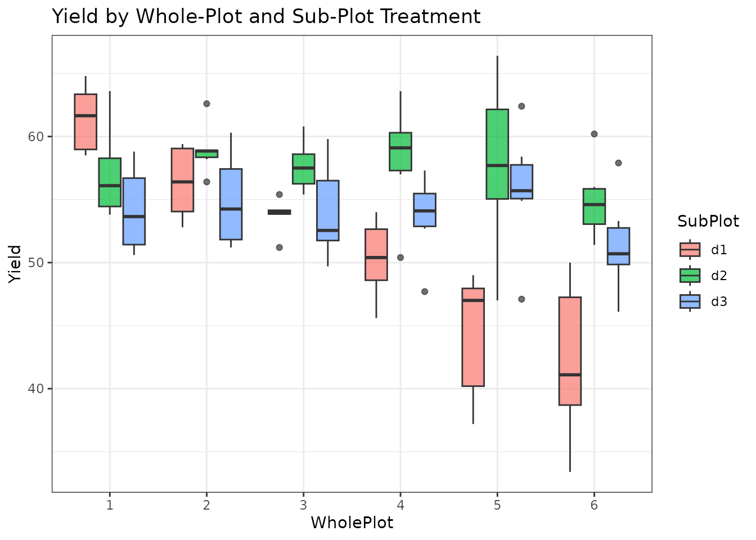The height and width of the screenshot is (540, 756).
Task: Click the red d1 box in WholePlot 5
Action: (x=473, y=337)
